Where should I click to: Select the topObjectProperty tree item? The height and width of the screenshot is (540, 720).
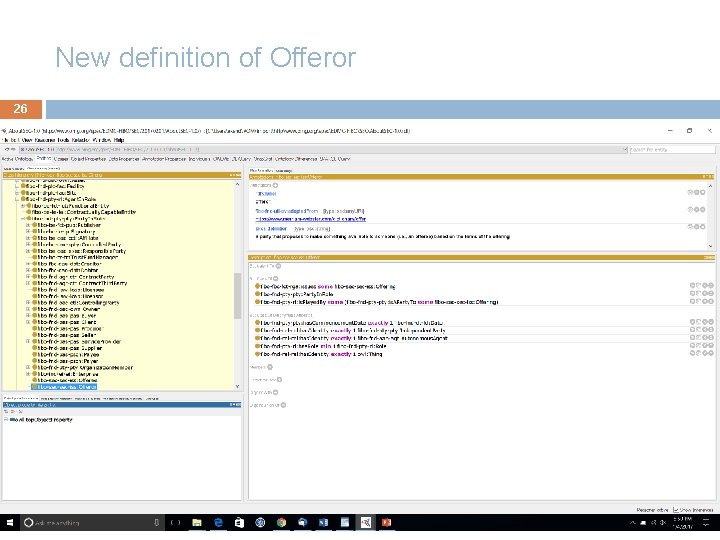click(x=41, y=420)
